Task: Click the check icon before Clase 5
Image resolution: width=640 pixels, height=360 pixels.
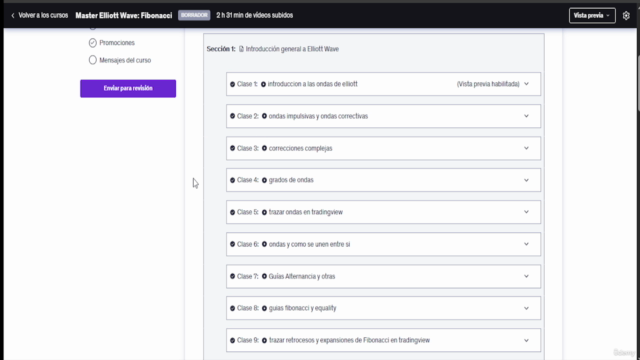Action: pos(232,212)
